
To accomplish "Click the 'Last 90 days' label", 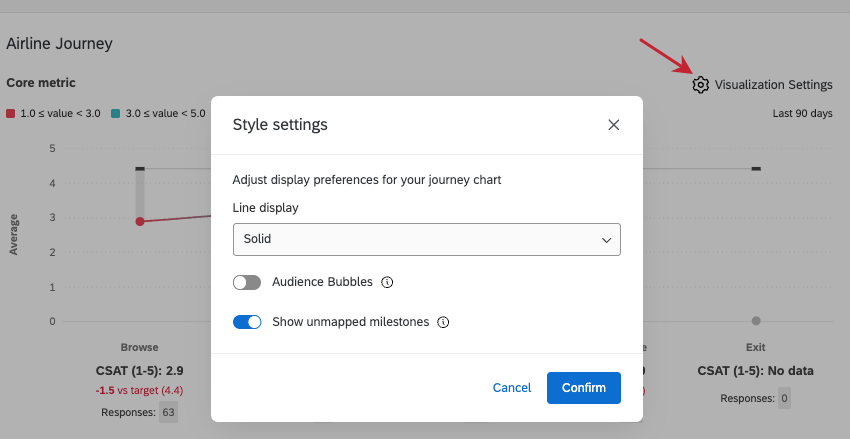I will tap(803, 114).
